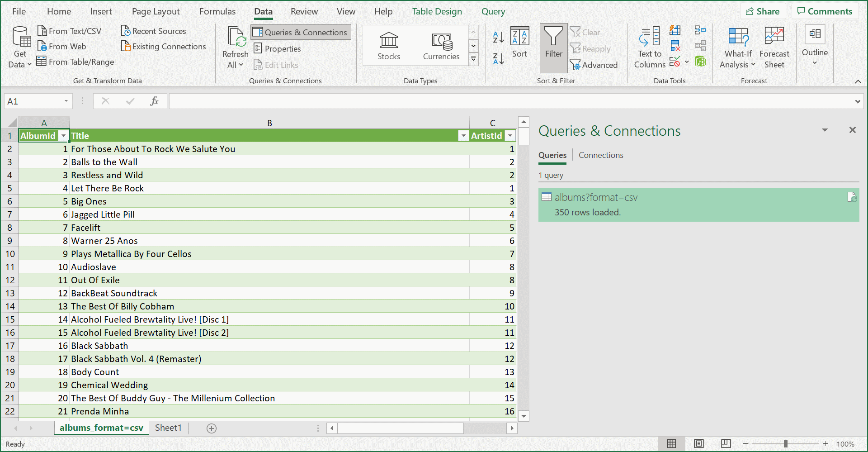Import data From Web

(x=62, y=46)
